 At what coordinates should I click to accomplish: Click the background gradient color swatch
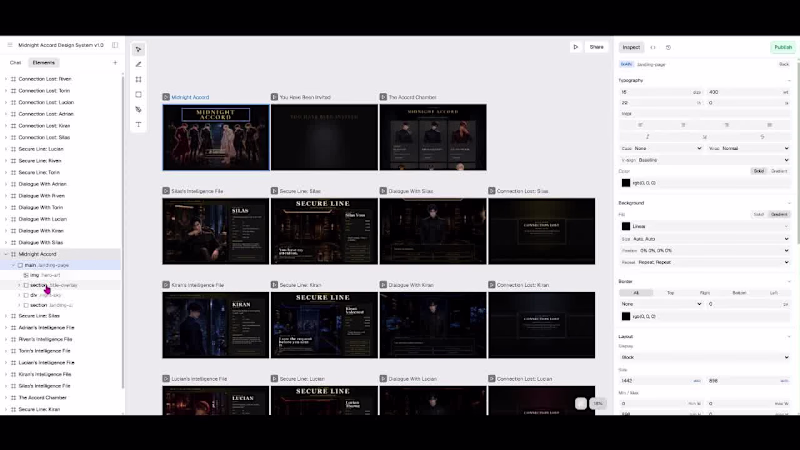tap(626, 226)
